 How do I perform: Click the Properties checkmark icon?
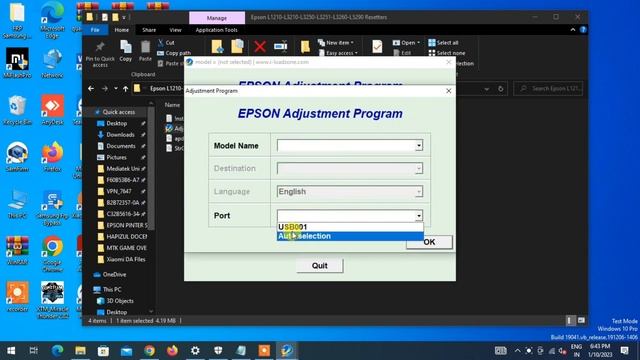[x=377, y=47]
